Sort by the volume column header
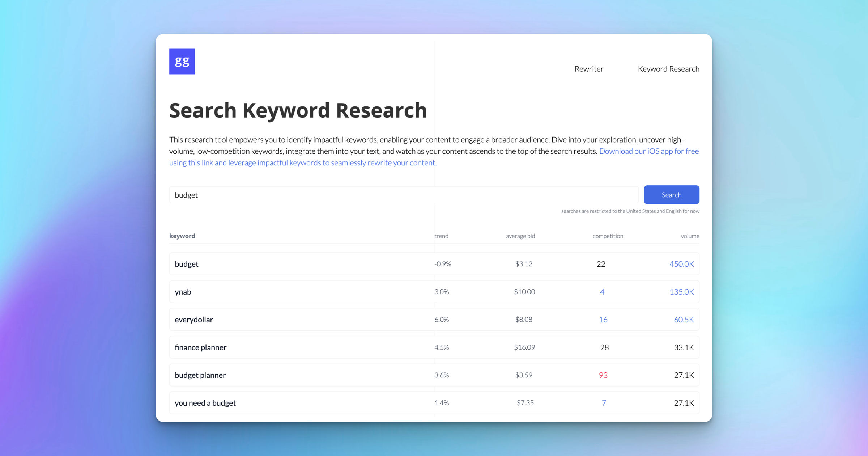This screenshot has height=456, width=868. pos(690,236)
